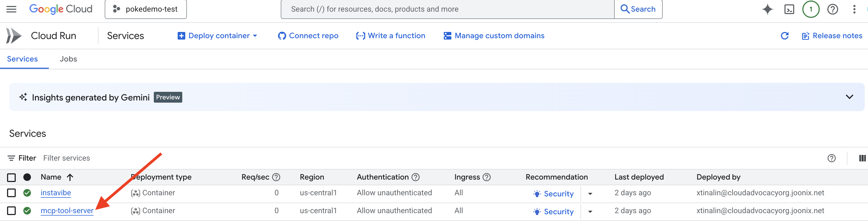Screen dimensions: 868x221
Task: Open Gemini AI assistant sparkle icon
Action: coord(767,9)
